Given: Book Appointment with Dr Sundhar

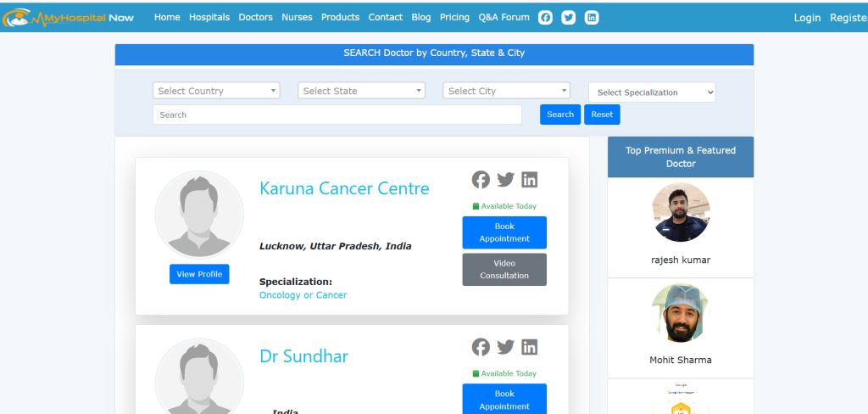Looking at the screenshot, I should (504, 399).
